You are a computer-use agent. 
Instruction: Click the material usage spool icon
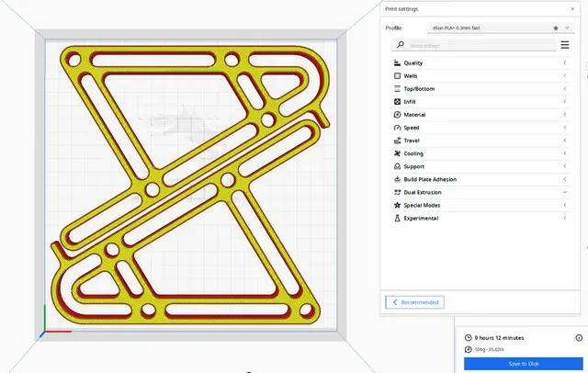(x=468, y=349)
